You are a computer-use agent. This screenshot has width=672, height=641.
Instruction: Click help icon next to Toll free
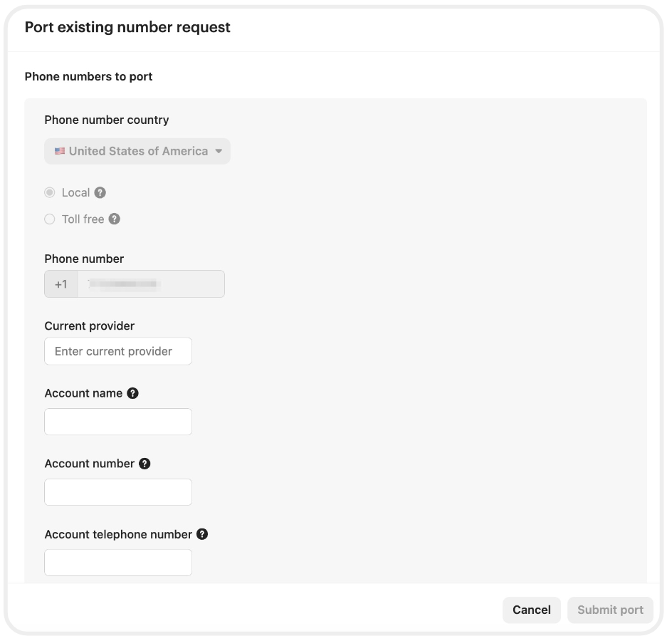coord(115,219)
